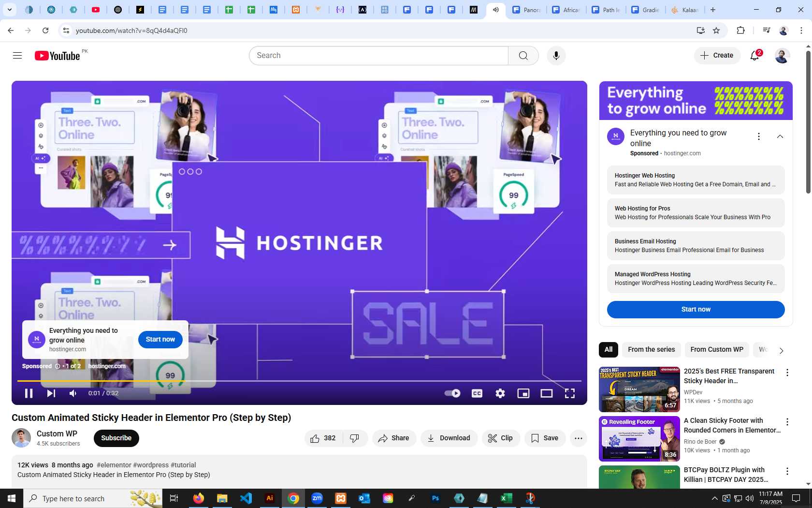812x508 pixels.
Task: Open Hostinger Web Hosting ad link
Action: 696,180
